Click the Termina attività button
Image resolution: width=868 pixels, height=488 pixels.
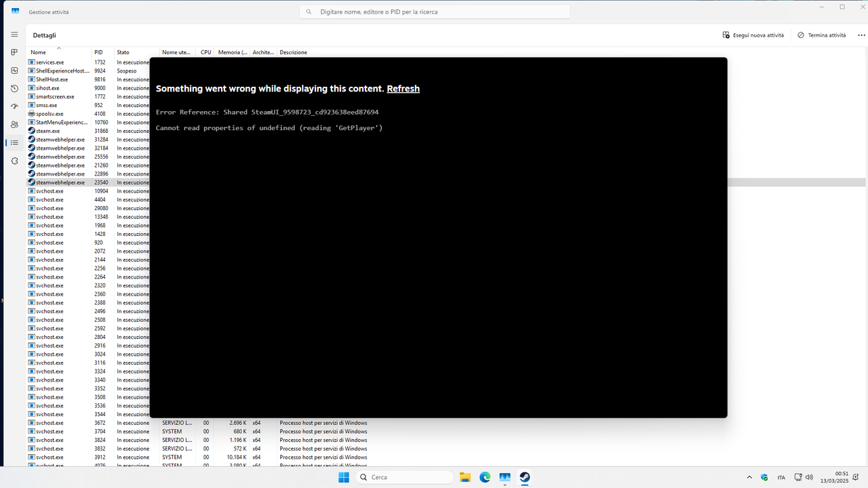click(x=821, y=35)
